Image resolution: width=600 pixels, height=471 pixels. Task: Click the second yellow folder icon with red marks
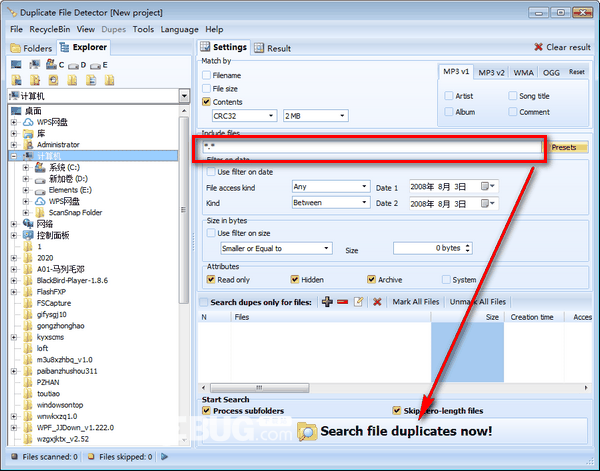tap(35, 80)
